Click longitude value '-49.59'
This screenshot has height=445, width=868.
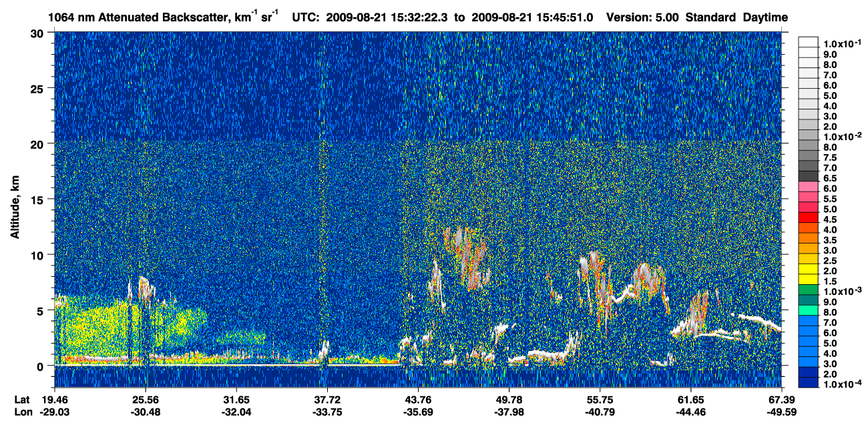[x=782, y=412]
